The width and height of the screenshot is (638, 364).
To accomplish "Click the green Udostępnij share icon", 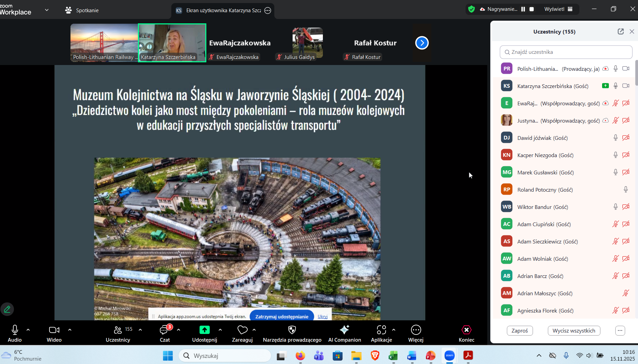I will pos(204,330).
